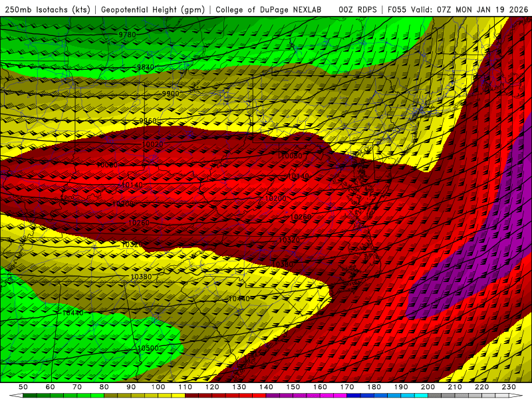This screenshot has width=532, height=399.
Task: Click legend value 230 on the isotach scale
Action: pyautogui.click(x=509, y=387)
